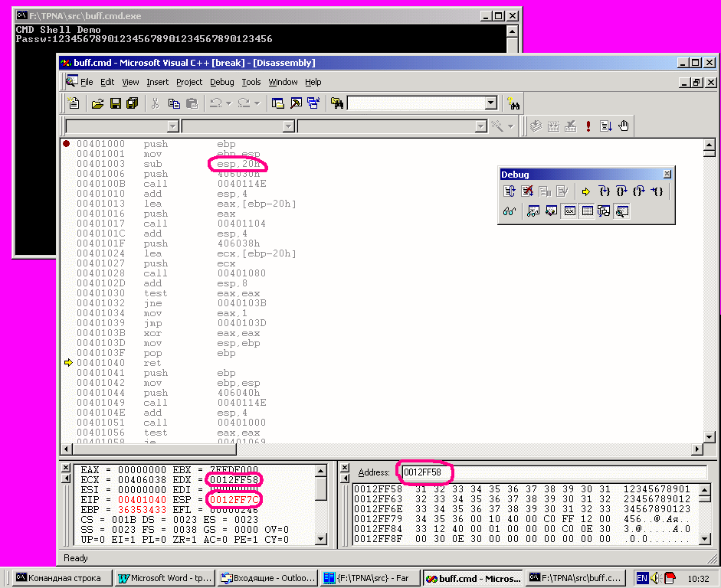Switch to Командная строка taskbar button
The width and height of the screenshot is (721, 588).
(62, 578)
